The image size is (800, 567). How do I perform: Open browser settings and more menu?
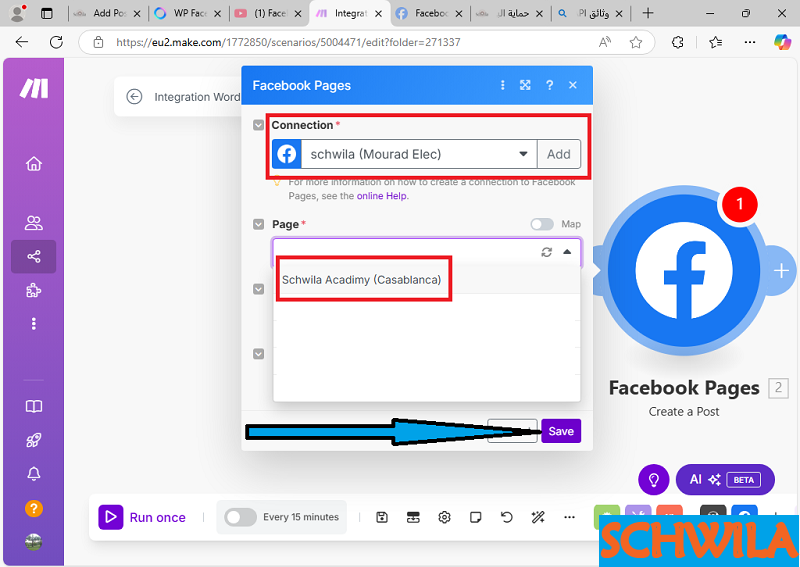tap(749, 42)
